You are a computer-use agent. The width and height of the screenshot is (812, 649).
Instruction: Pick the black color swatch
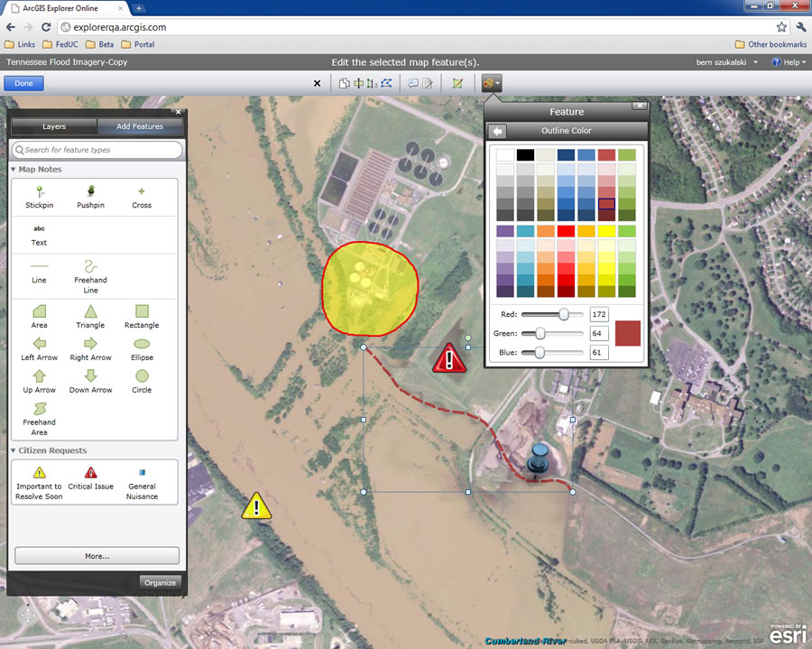click(x=525, y=155)
